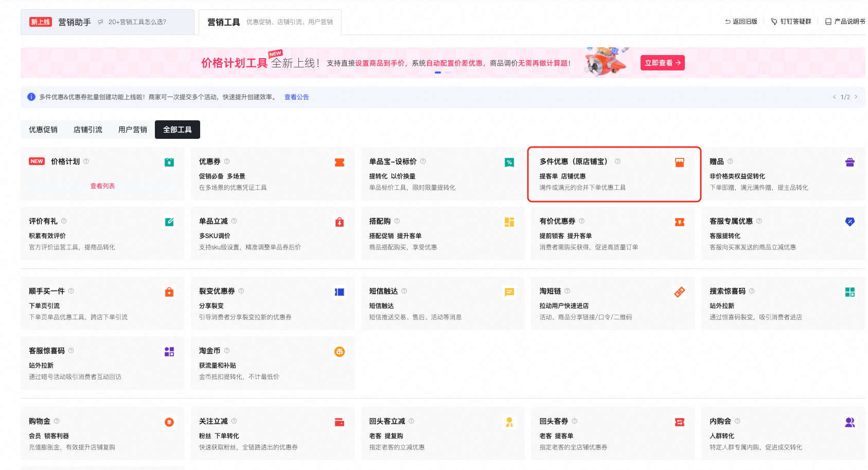Click 钉钉答疑群 link

[x=791, y=22]
